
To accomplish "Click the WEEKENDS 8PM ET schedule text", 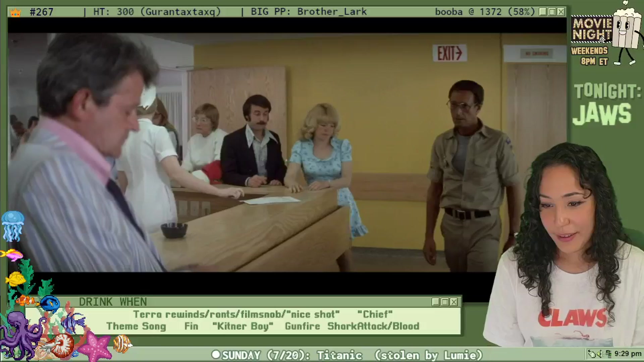I will [589, 56].
